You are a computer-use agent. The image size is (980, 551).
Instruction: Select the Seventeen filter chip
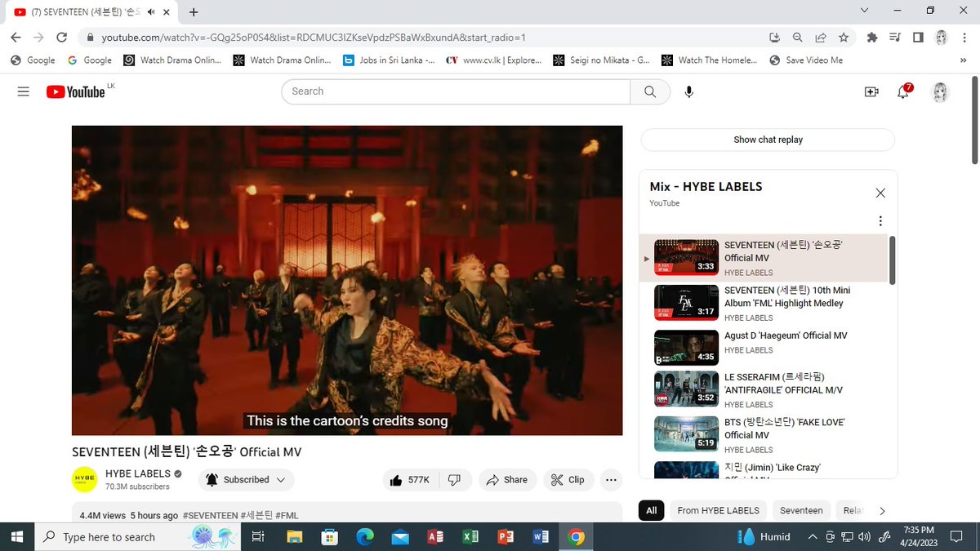tap(801, 511)
